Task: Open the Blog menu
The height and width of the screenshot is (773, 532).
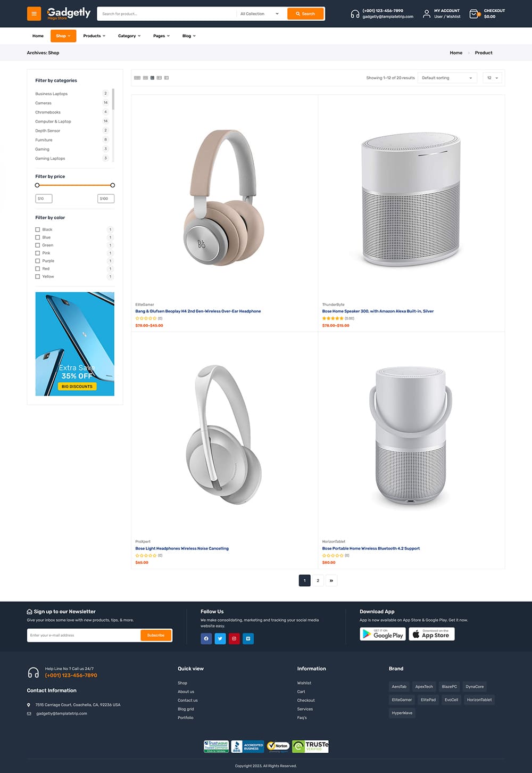Action: click(x=189, y=36)
